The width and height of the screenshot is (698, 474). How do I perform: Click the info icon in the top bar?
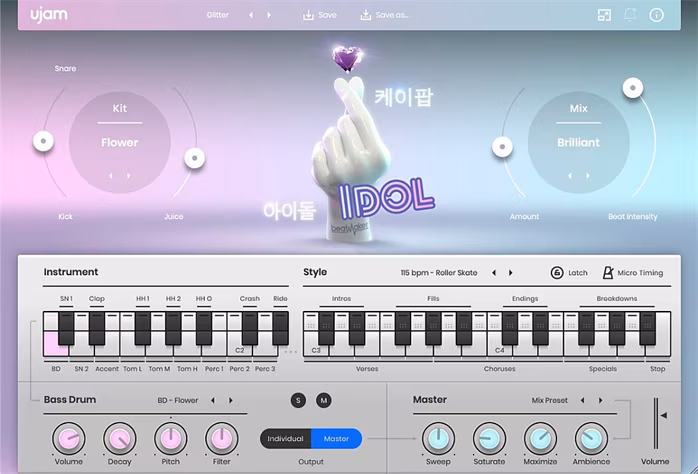657,15
